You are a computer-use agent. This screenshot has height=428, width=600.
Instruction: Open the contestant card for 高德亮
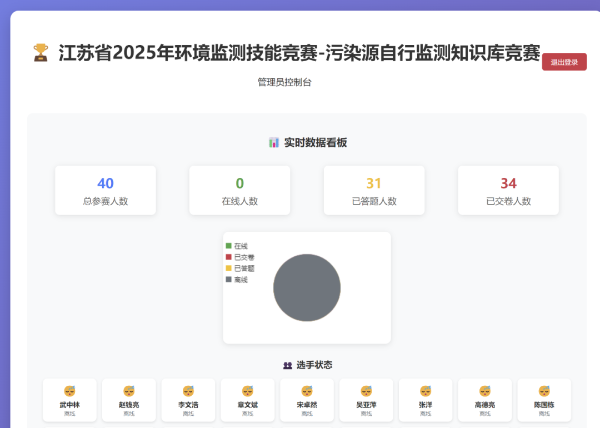(485, 399)
